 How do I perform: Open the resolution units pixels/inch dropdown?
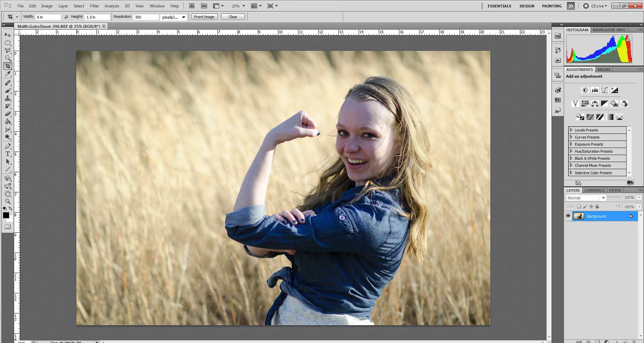(x=173, y=17)
